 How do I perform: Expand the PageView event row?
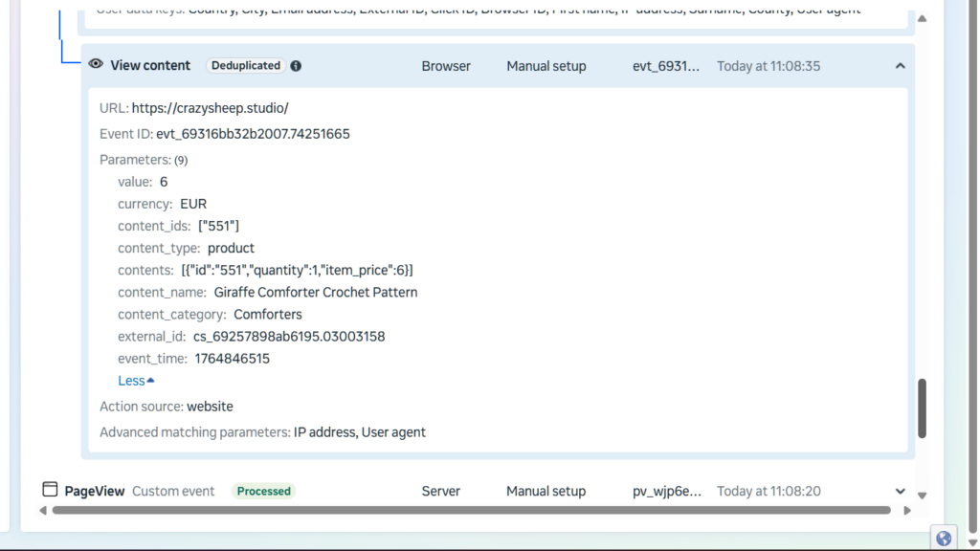point(900,491)
